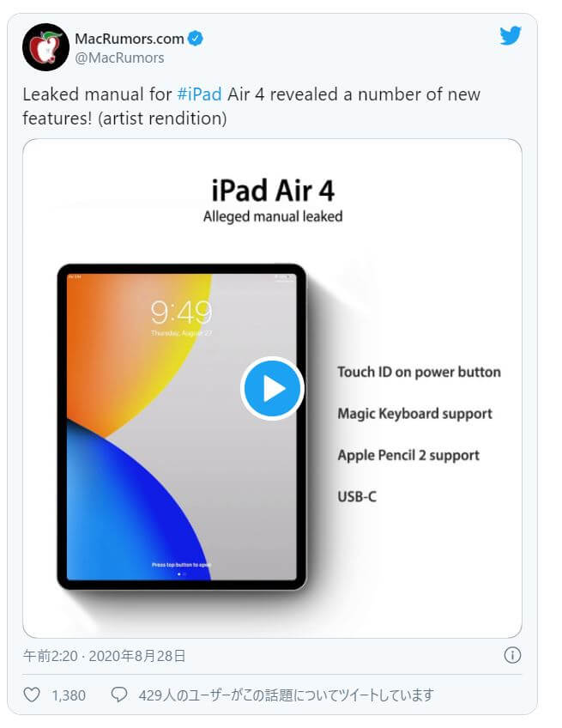Click the Apple Pencil 2 support text
This screenshot has height=728, width=562.
click(x=408, y=456)
